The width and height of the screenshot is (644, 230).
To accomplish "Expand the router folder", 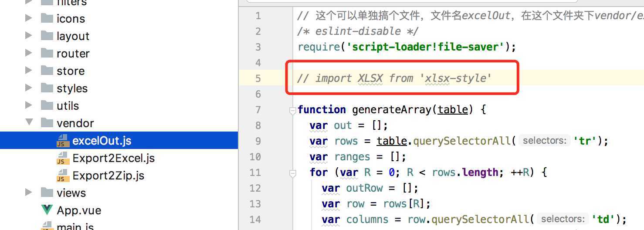I will [29, 53].
